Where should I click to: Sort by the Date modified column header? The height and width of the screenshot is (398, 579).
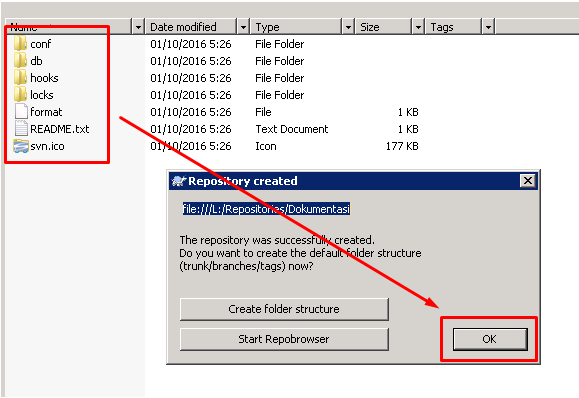tap(191, 27)
